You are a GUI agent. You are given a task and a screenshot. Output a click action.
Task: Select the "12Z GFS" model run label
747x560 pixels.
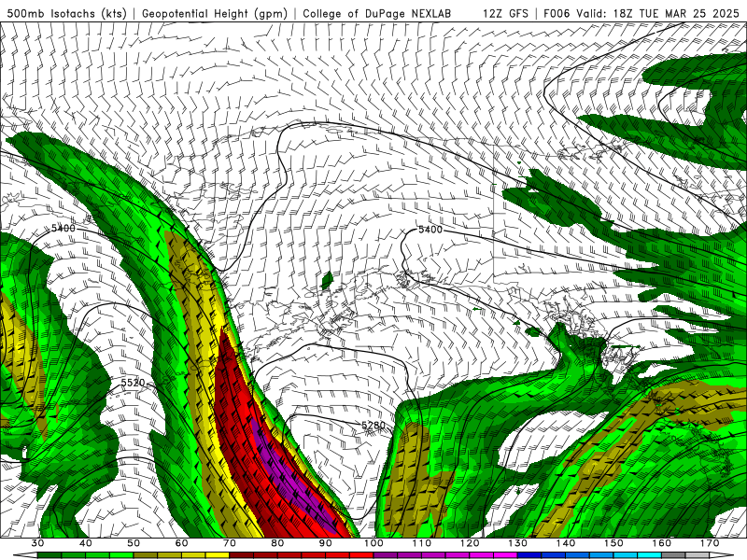click(x=505, y=13)
